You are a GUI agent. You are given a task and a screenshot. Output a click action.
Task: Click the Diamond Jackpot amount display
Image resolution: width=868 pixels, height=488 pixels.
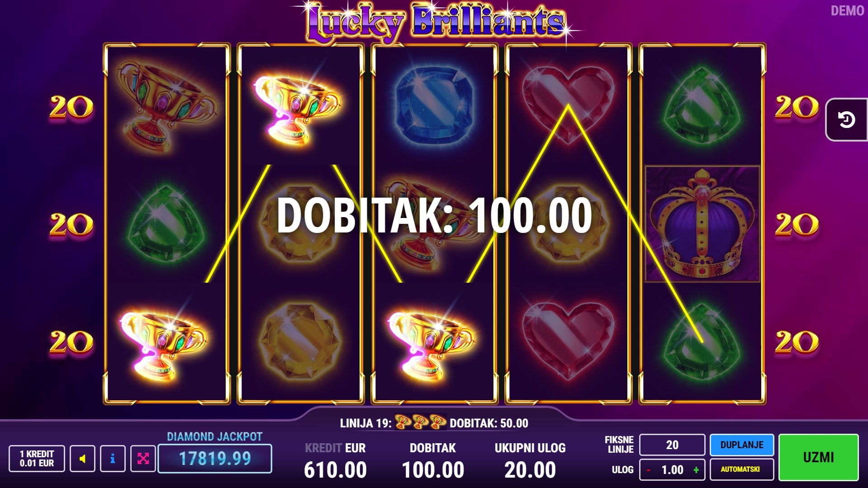pos(215,459)
